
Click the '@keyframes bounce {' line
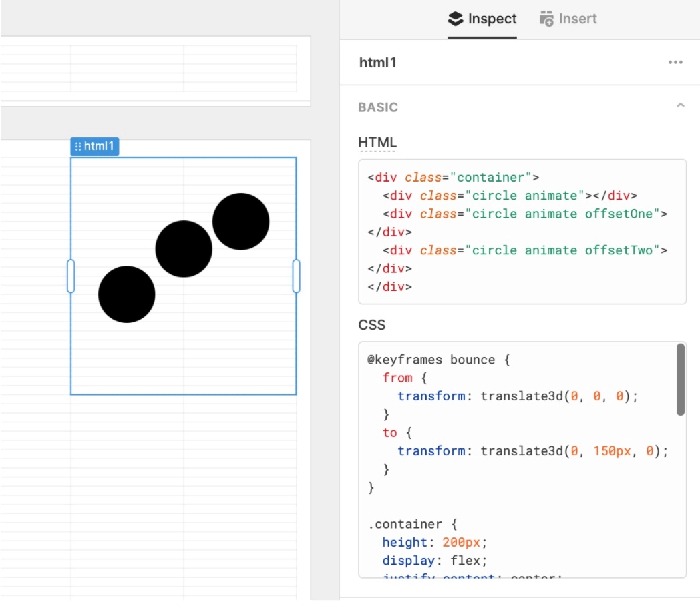click(x=438, y=360)
